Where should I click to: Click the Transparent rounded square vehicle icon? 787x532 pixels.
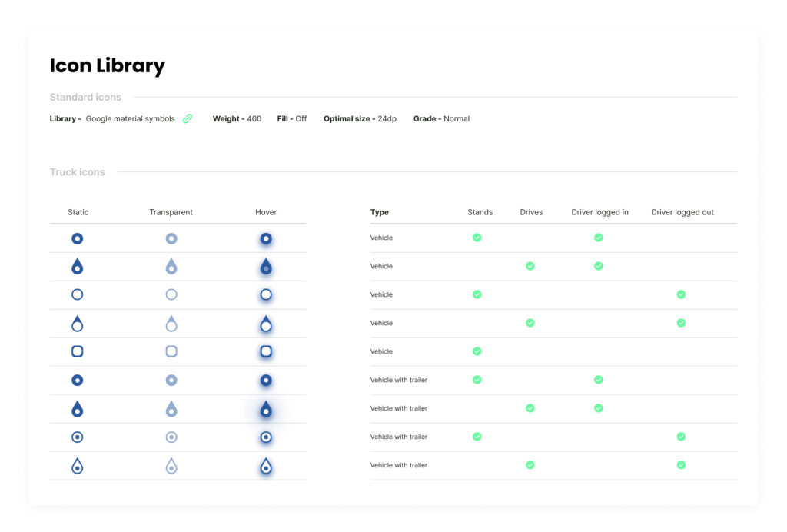[171, 351]
